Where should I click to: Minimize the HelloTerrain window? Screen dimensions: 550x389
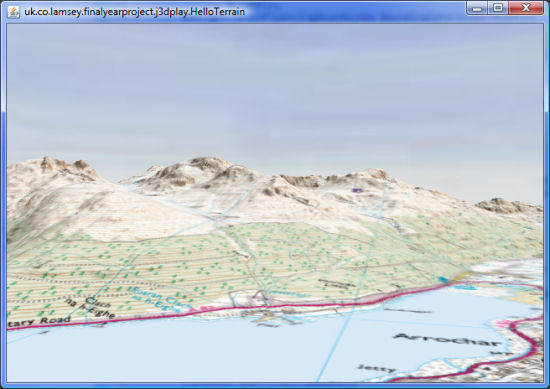(477, 8)
